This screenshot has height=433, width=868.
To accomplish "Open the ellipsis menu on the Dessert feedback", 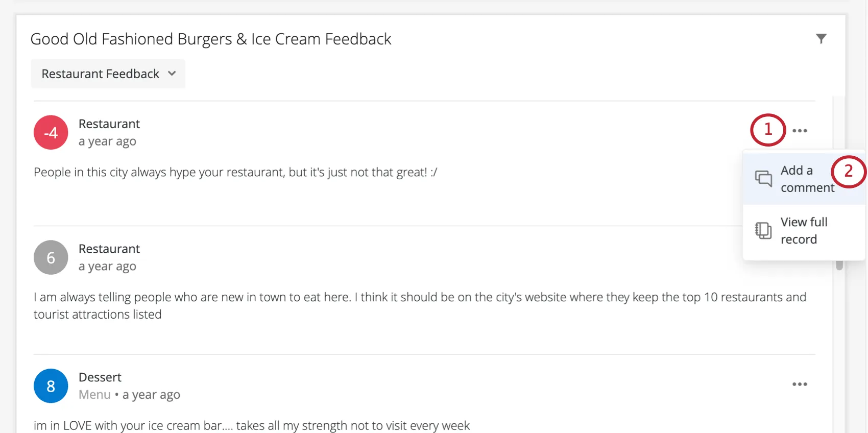I will 800,384.
